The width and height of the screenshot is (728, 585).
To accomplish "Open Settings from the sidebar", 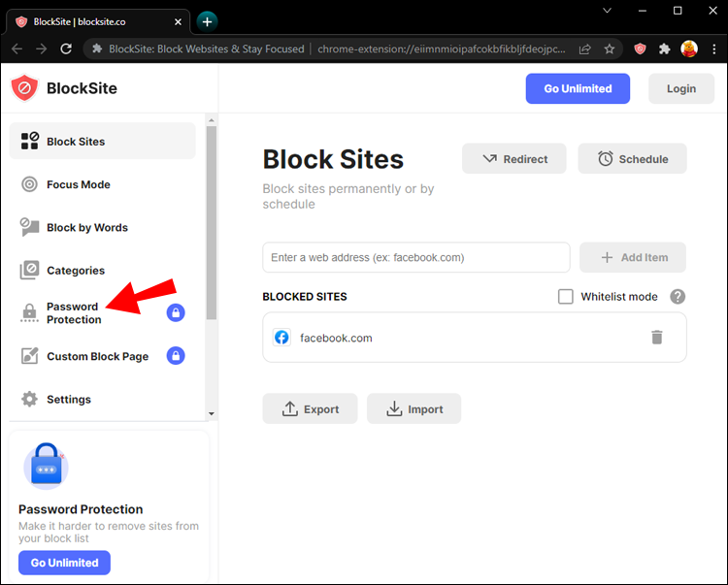I will 68,399.
